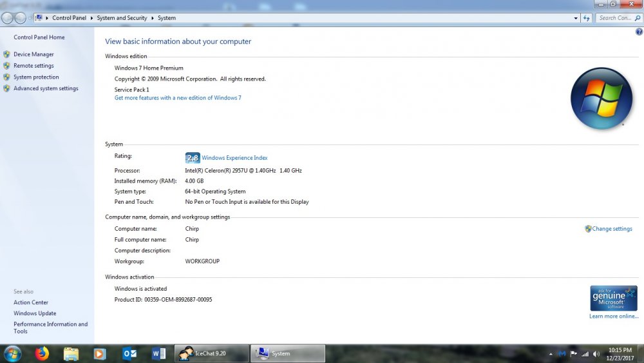The width and height of the screenshot is (644, 363).
Task: Click the shield icon beside Remote settings
Action: (6, 65)
